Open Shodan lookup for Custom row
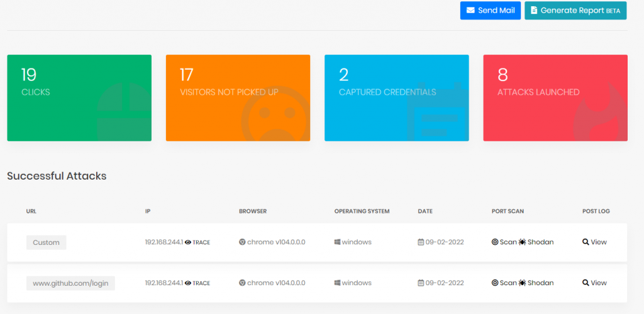 (536, 242)
